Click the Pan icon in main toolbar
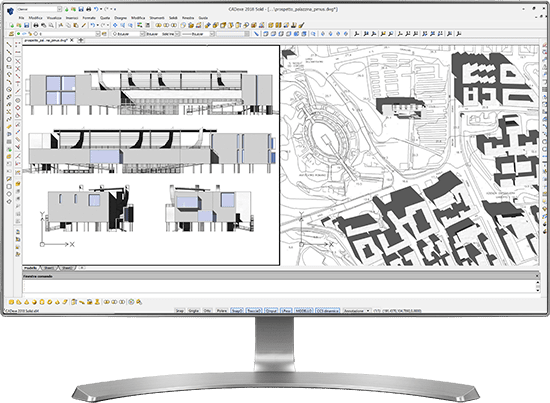 tap(115, 25)
